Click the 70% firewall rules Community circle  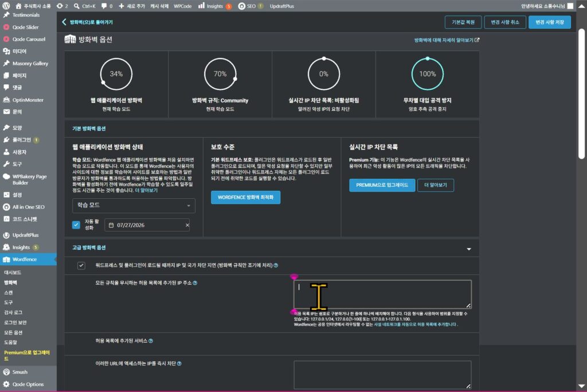[x=220, y=74]
